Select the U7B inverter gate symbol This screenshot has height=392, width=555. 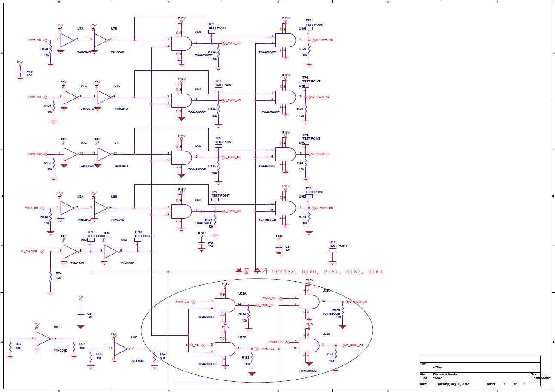101,40
